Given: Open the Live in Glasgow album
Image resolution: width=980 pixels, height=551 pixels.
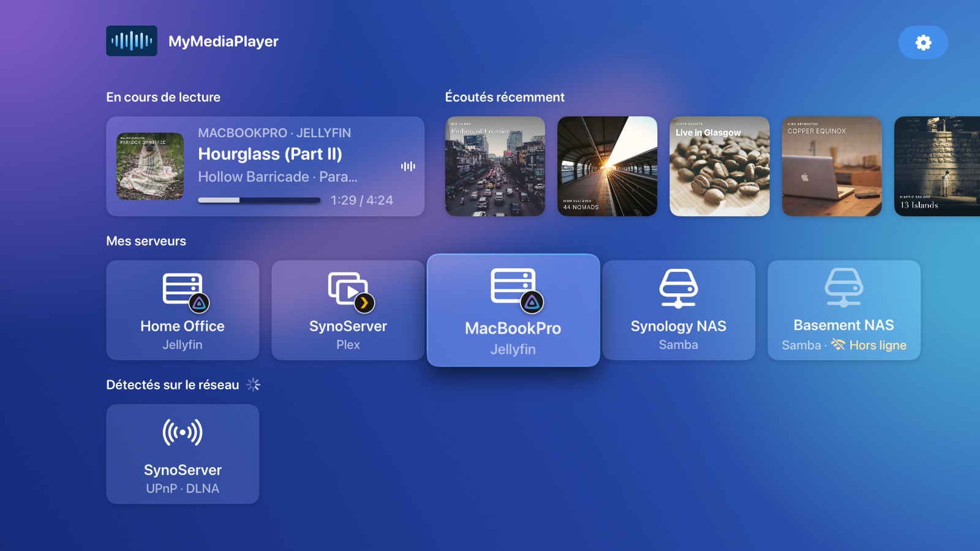Looking at the screenshot, I should [x=720, y=167].
